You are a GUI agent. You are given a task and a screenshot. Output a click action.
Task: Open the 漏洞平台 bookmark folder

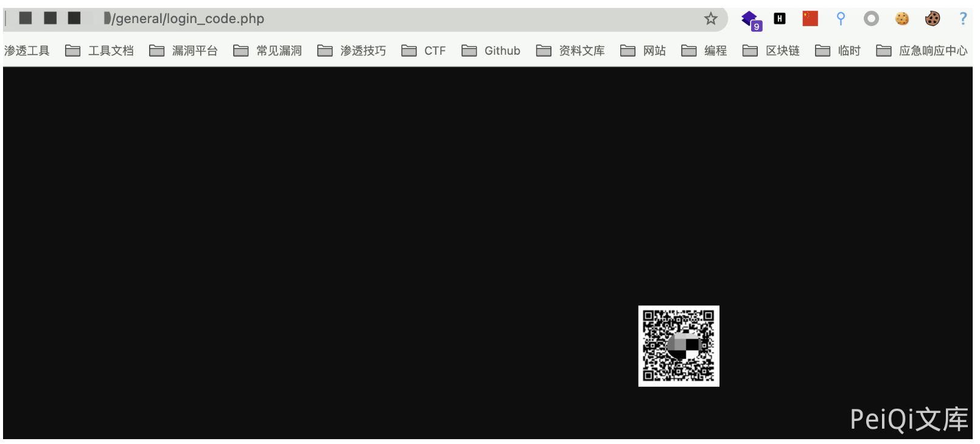184,50
